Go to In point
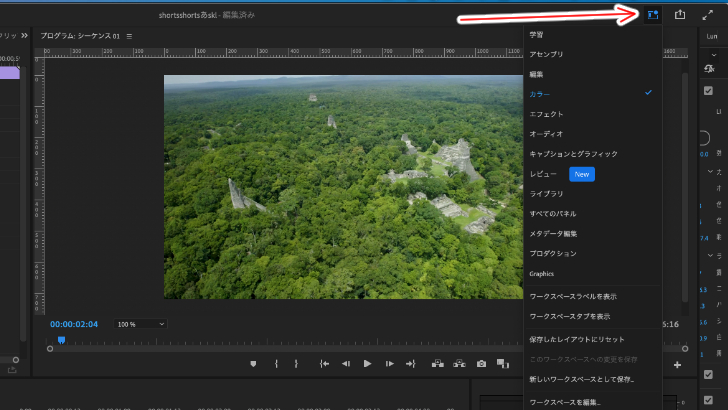The height and width of the screenshot is (410, 728). tap(324, 364)
